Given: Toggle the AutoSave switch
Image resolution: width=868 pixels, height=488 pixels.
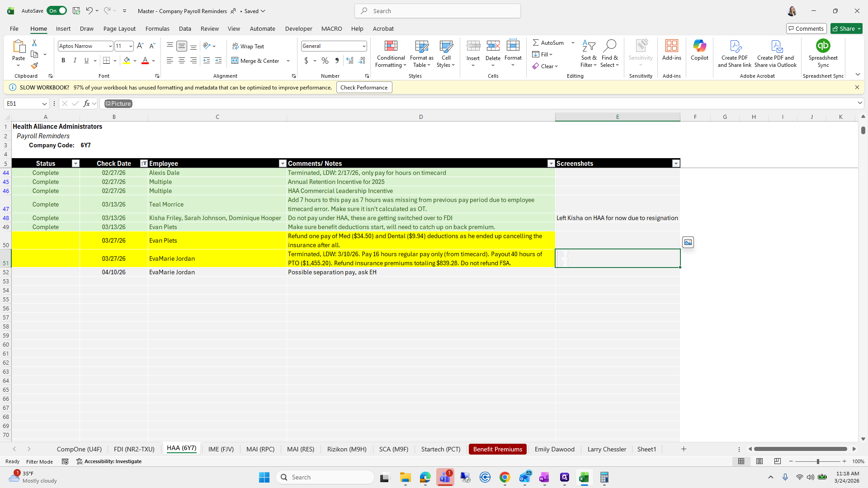Looking at the screenshot, I should point(57,11).
